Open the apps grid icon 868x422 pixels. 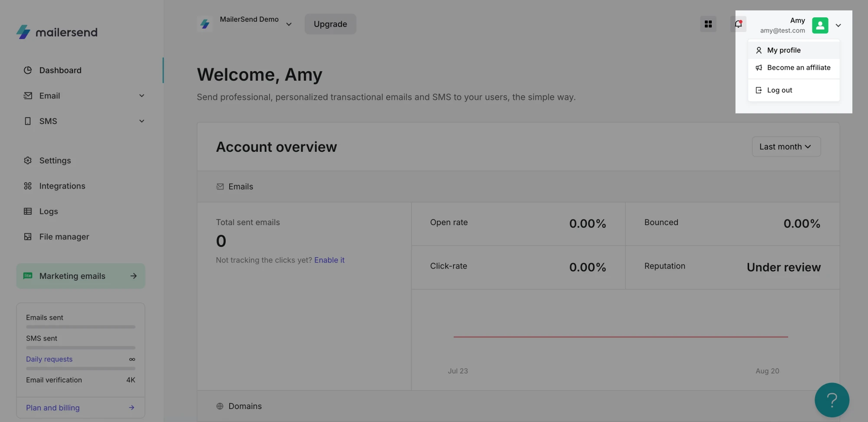tap(708, 24)
